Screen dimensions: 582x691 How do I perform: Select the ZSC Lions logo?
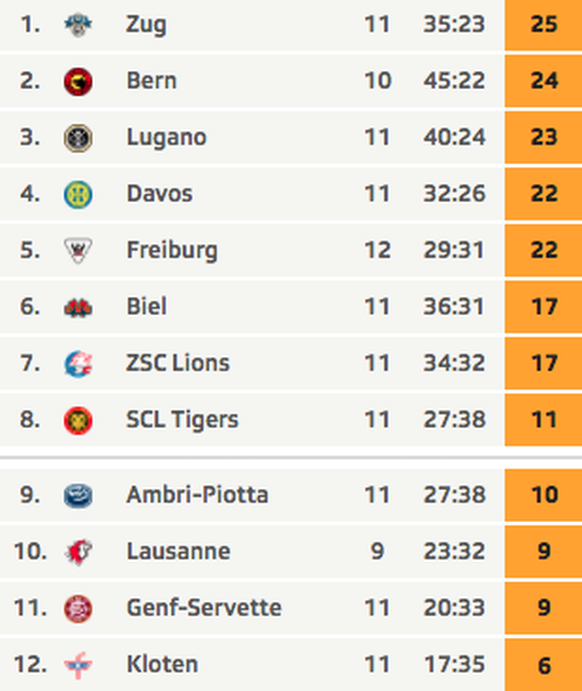(x=78, y=364)
